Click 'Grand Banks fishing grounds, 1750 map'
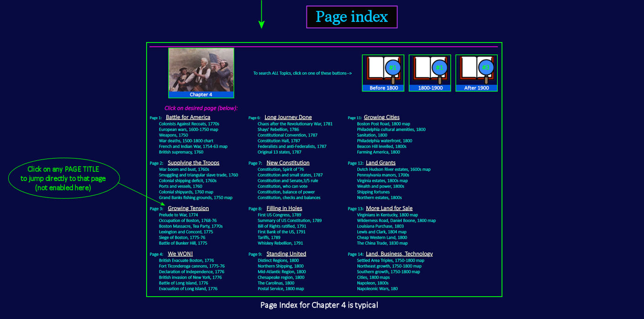 [196, 198]
